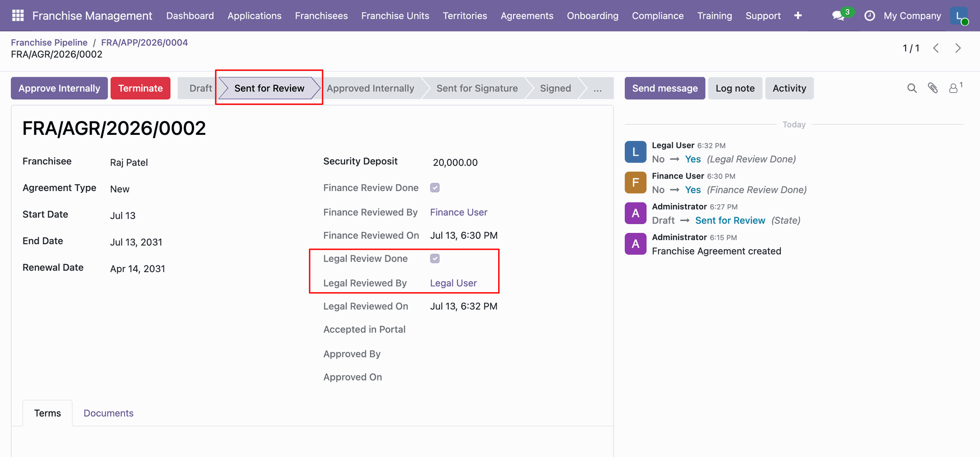
Task: Click Start Date value Jul 13
Action: click(123, 215)
